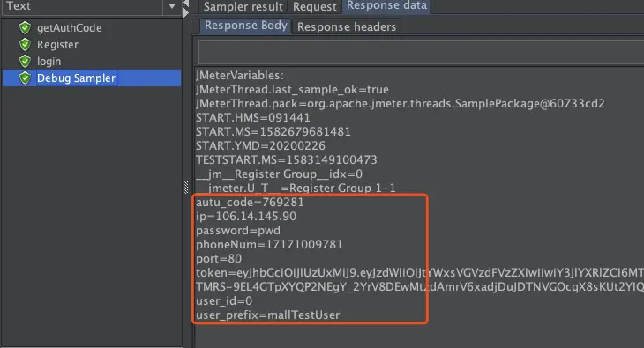Select the getAuthCode sample result
This screenshot has width=644, height=348.
click(69, 27)
